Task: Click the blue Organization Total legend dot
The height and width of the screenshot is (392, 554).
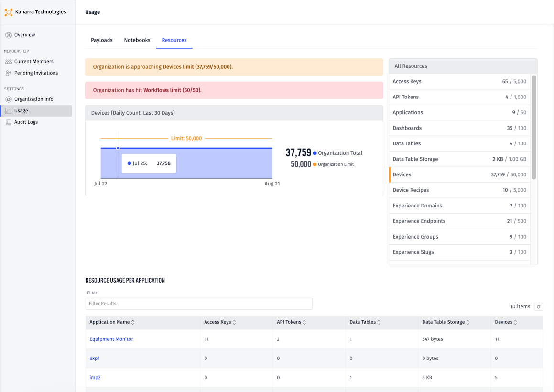Action: pyautogui.click(x=315, y=153)
